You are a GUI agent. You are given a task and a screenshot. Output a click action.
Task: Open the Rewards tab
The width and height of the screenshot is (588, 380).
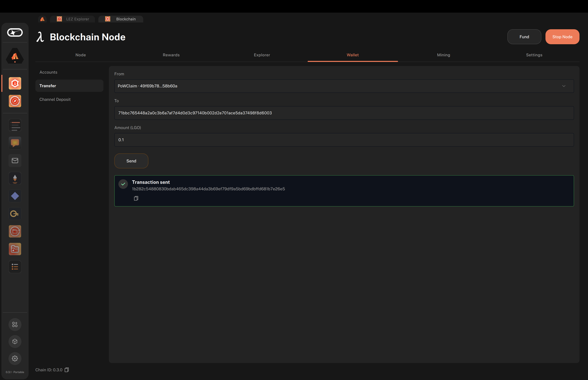point(171,55)
